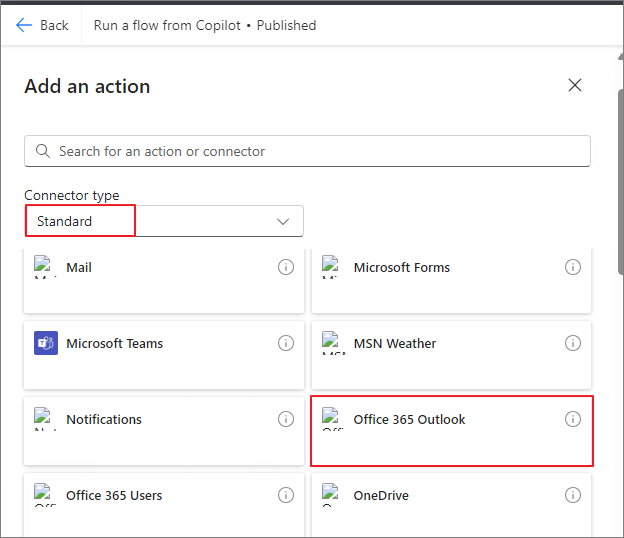
Task: Select the Microsoft Forms label
Action: point(402,267)
